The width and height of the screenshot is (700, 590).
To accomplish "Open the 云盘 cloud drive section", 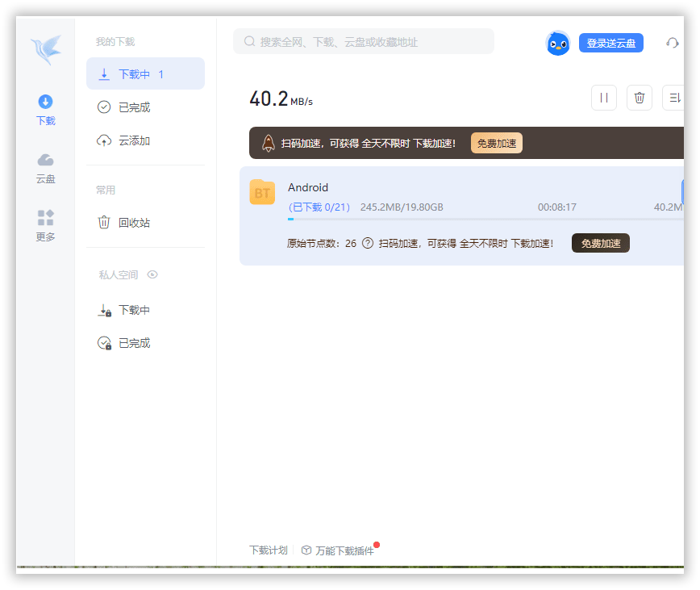I will (x=45, y=169).
